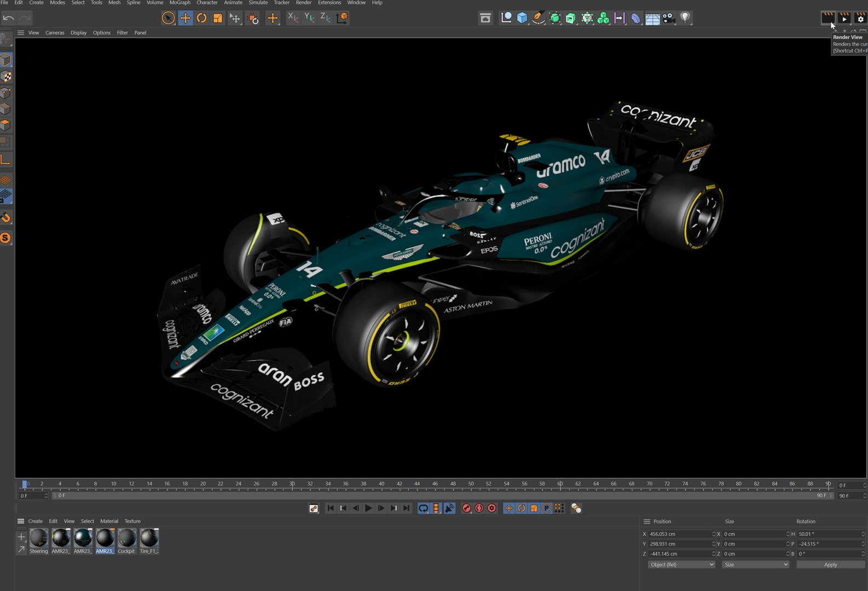Toggle the coordinate system cube icon
Screen dimensions: 868x591
(343, 18)
